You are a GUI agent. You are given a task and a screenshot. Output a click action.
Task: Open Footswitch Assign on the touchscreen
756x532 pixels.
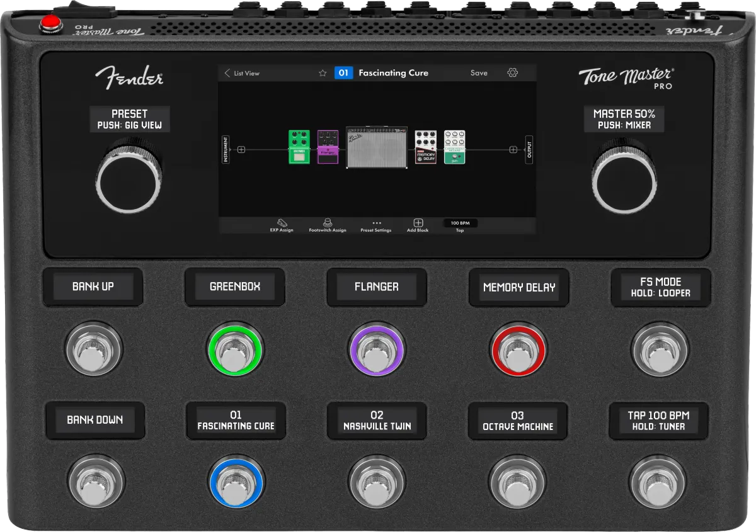pyautogui.click(x=328, y=225)
